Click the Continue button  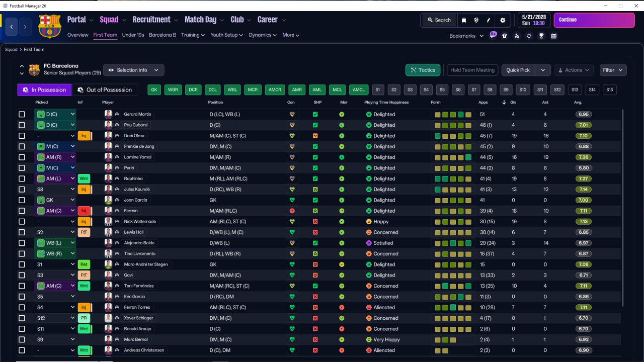594,20
